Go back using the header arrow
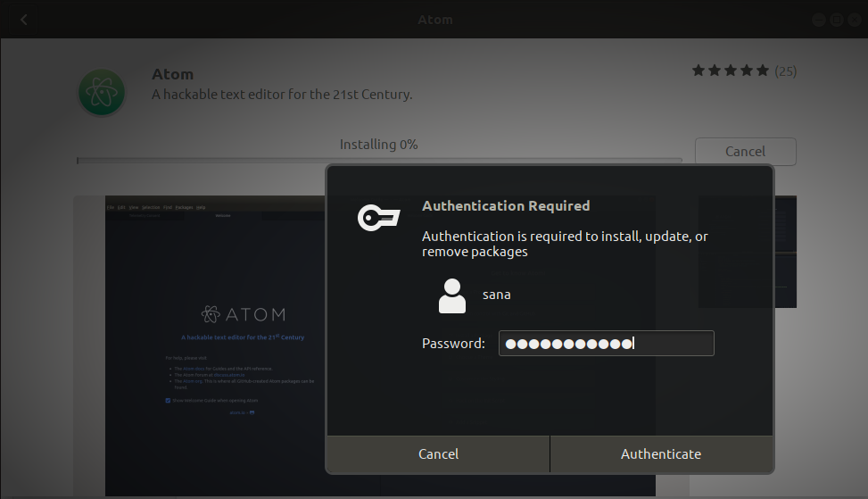 pyautogui.click(x=23, y=20)
